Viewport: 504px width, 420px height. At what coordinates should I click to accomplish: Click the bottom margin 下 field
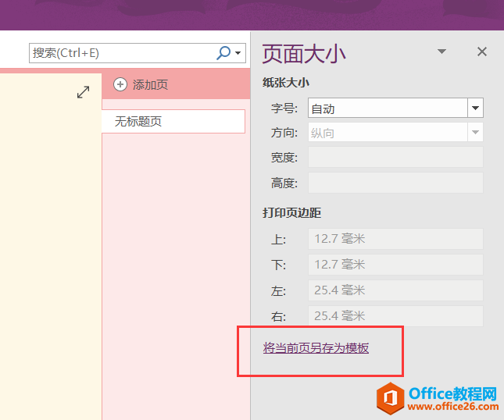(395, 265)
